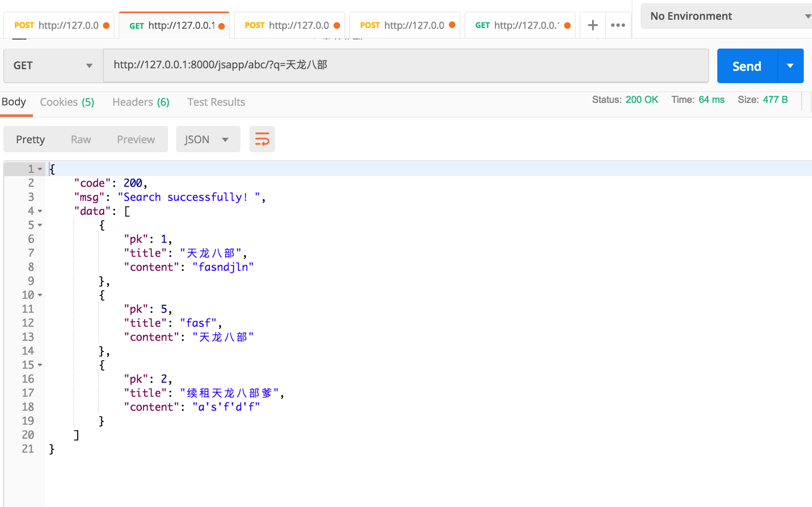Collapse the data array at line 4

click(40, 211)
